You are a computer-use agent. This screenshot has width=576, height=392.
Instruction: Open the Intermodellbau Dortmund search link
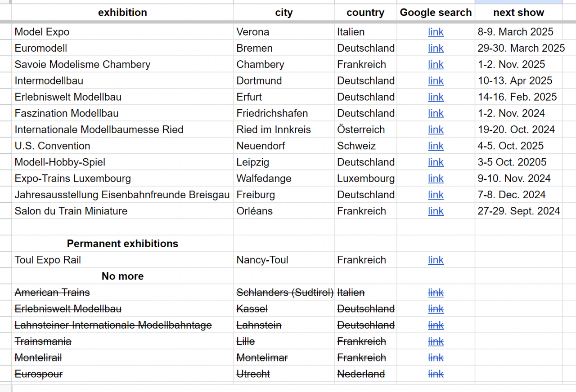coord(435,81)
